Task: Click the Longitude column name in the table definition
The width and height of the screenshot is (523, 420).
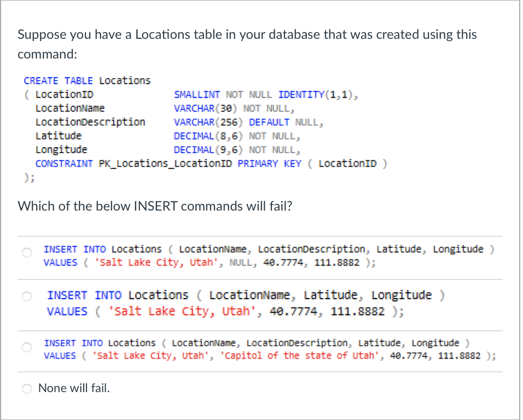Action: (x=61, y=149)
